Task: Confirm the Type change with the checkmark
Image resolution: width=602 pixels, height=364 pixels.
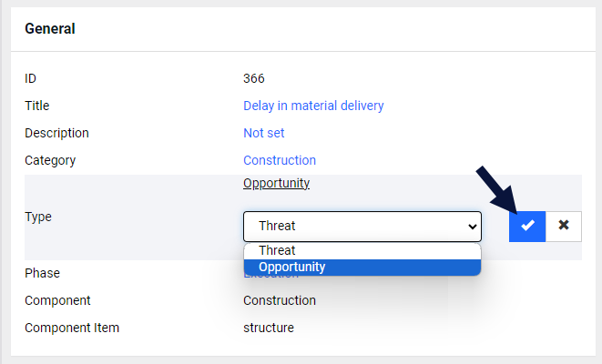Action: pyautogui.click(x=527, y=227)
